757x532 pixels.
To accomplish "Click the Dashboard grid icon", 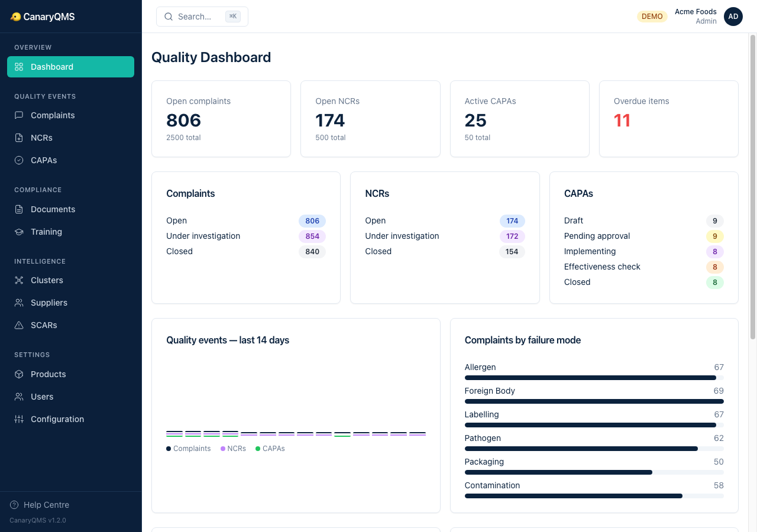I will (x=19, y=67).
